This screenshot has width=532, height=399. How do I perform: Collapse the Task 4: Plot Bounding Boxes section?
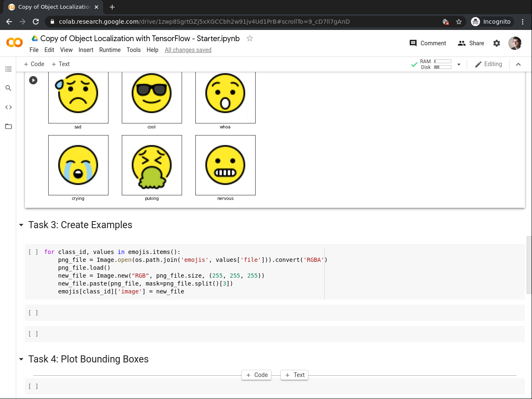21,359
